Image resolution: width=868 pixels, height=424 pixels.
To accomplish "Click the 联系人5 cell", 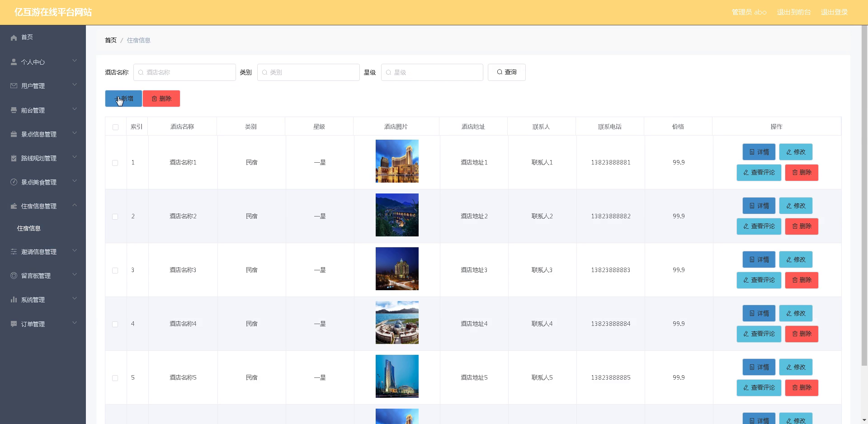I will (542, 377).
